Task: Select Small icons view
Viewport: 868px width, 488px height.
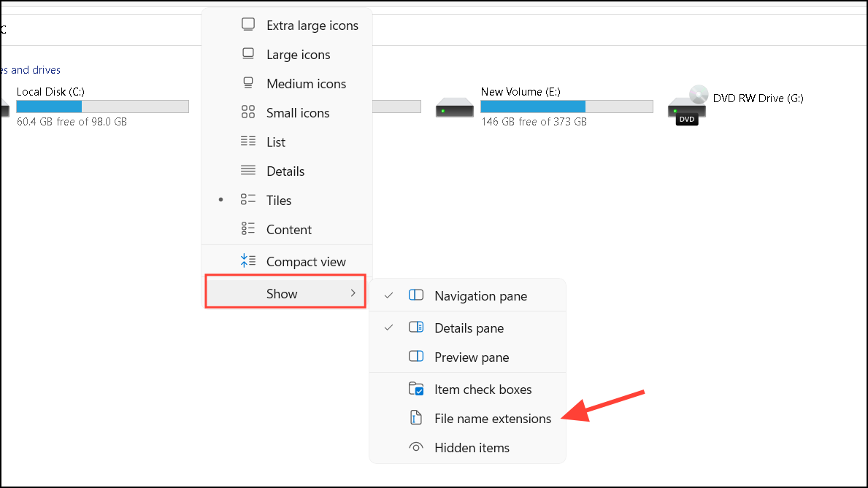Action: point(296,112)
